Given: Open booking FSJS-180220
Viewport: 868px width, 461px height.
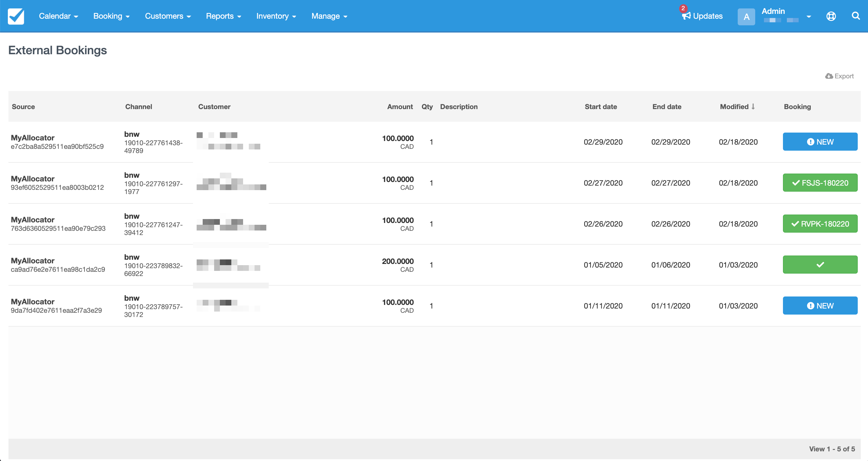Looking at the screenshot, I should coord(820,183).
